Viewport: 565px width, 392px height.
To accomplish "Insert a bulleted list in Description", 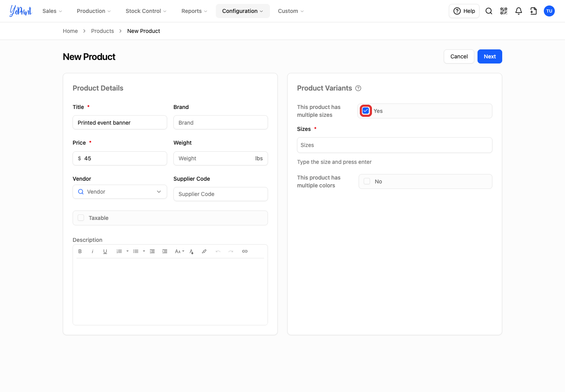I will click(x=136, y=251).
